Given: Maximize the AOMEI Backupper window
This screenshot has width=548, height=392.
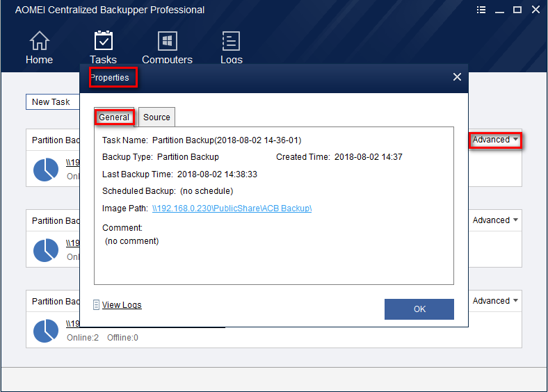Looking at the screenshot, I should click(517, 10).
